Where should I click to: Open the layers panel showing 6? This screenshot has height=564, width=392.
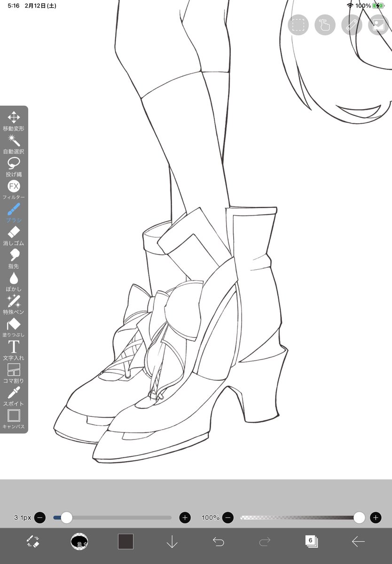point(311,541)
